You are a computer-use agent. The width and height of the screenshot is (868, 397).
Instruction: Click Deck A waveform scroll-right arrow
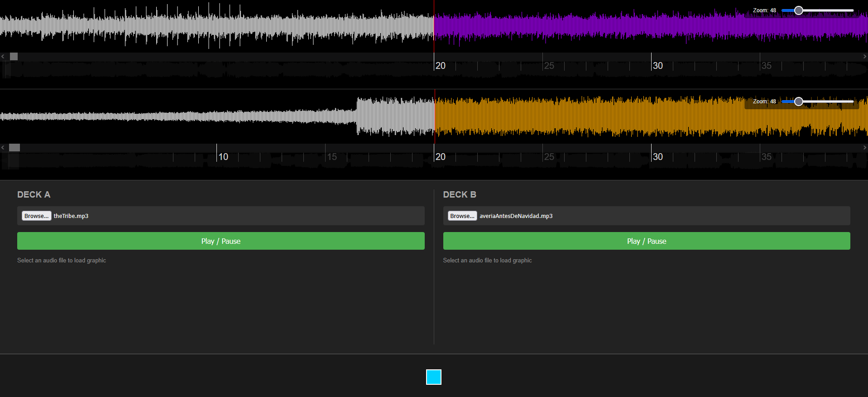click(x=864, y=57)
